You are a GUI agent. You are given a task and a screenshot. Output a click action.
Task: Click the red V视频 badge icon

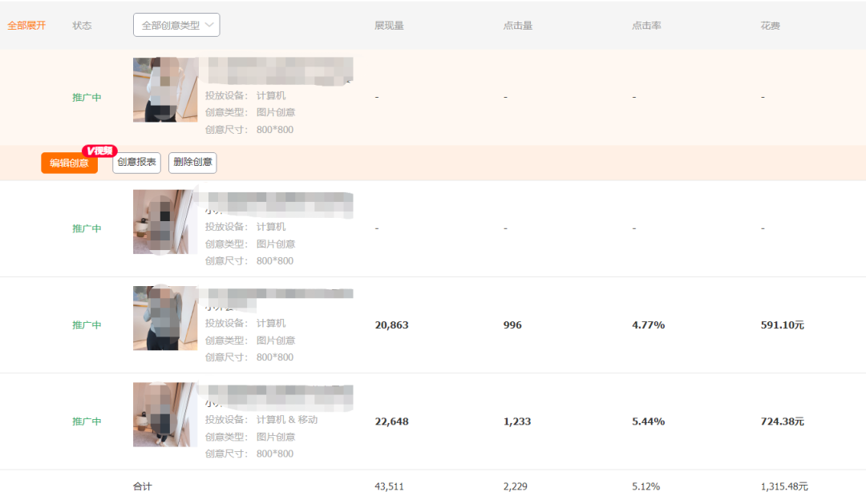100,151
